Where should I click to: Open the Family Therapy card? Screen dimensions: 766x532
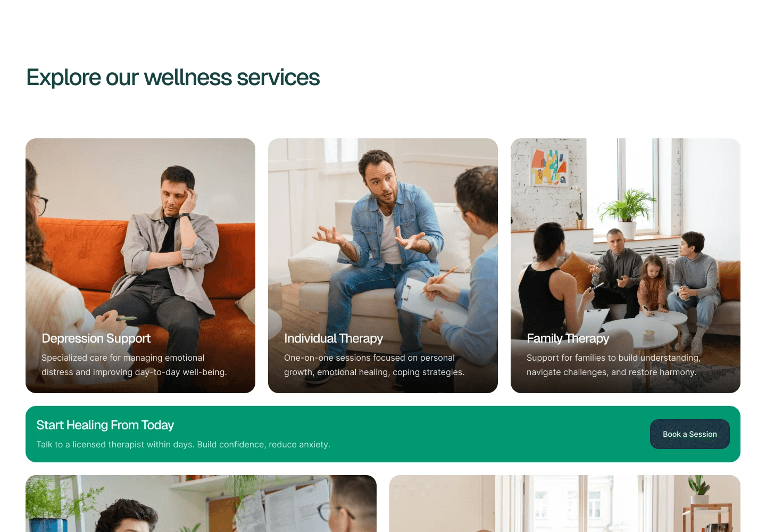626,265
